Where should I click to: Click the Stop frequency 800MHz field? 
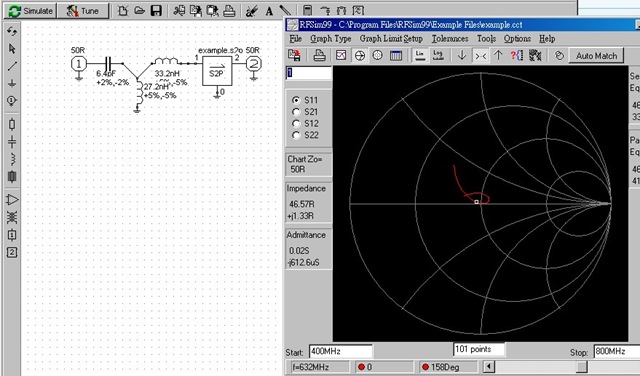617,351
